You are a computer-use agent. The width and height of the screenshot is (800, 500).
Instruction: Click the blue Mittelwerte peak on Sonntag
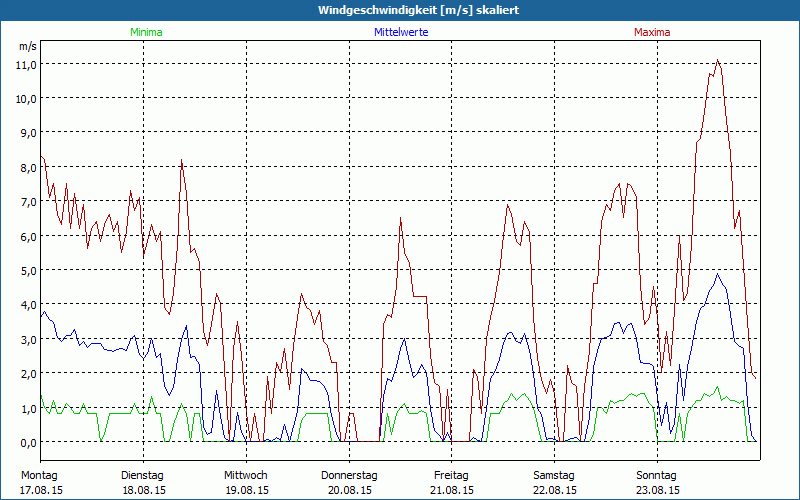718,274
